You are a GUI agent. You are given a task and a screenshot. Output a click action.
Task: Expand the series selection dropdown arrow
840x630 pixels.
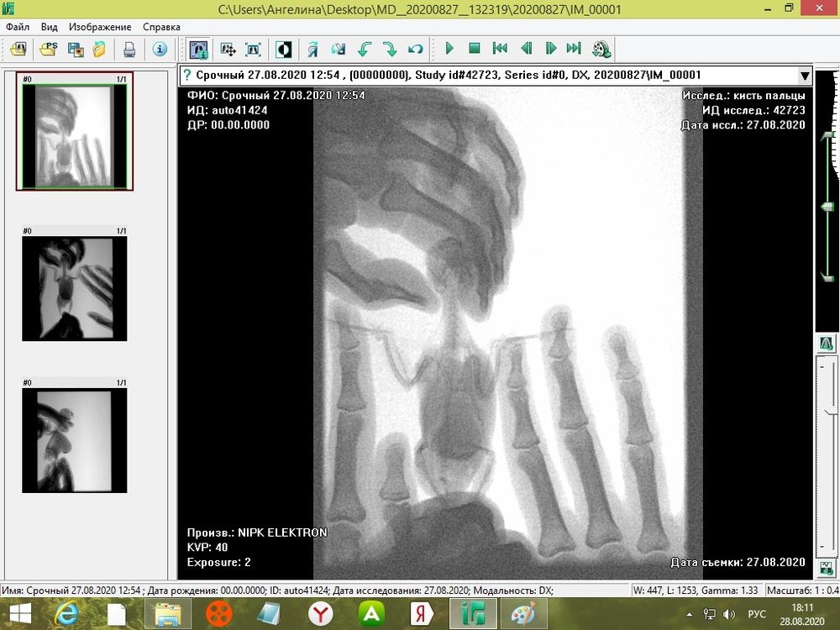coord(805,76)
